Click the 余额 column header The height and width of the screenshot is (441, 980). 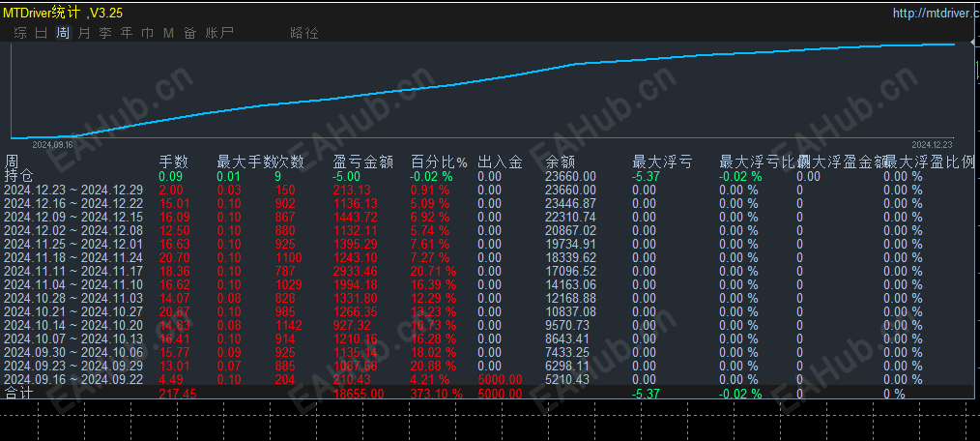(x=561, y=162)
